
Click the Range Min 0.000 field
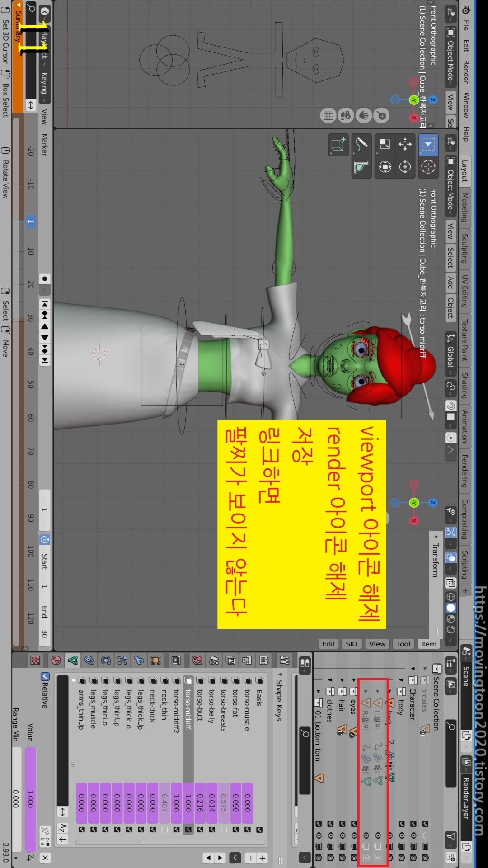[x=16, y=799]
